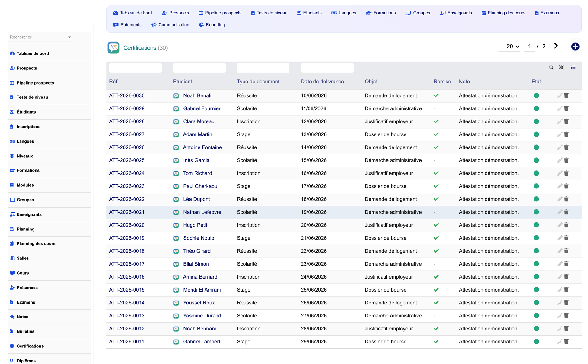The width and height of the screenshot is (588, 364).
Task: Click Hugo Petit's student avatar icon
Action: 176,225
